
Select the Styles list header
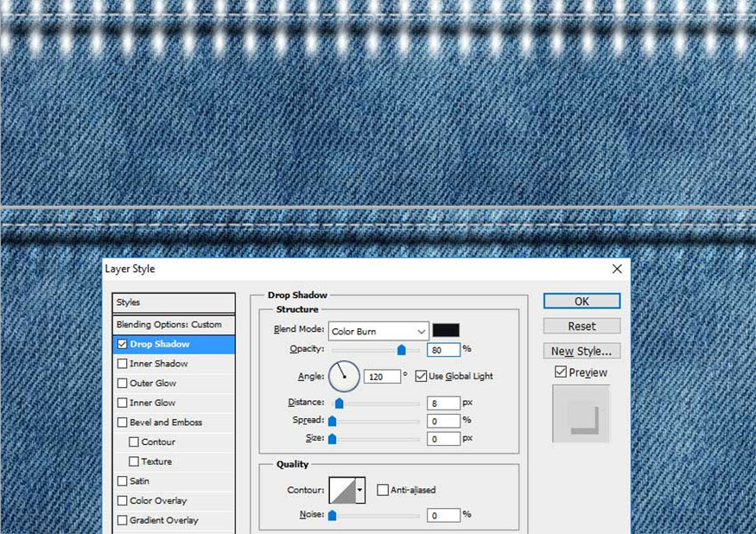pyautogui.click(x=174, y=302)
